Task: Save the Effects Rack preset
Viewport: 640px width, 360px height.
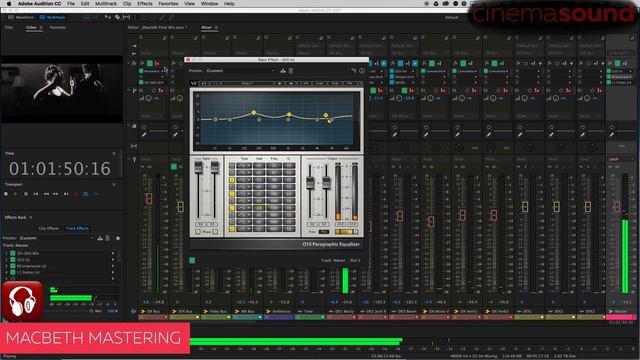Action: pyautogui.click(x=100, y=238)
